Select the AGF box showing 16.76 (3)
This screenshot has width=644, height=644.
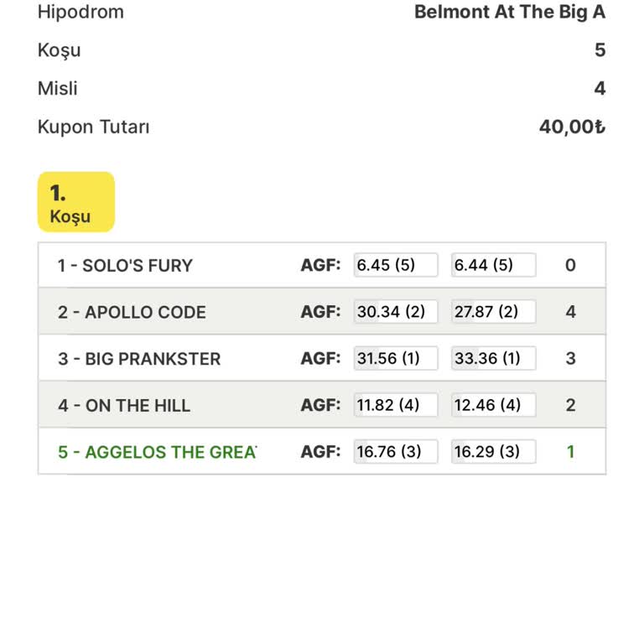tap(395, 452)
